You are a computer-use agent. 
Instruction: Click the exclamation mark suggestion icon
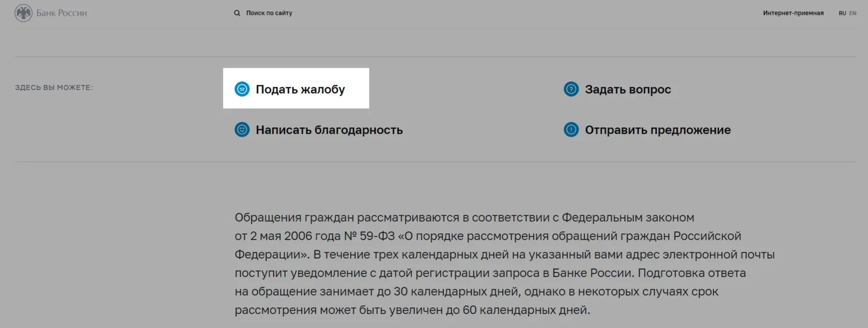571,130
